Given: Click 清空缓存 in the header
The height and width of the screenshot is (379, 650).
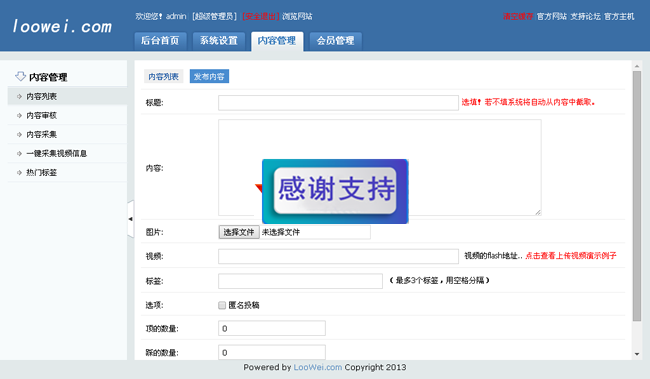Looking at the screenshot, I should [x=518, y=16].
